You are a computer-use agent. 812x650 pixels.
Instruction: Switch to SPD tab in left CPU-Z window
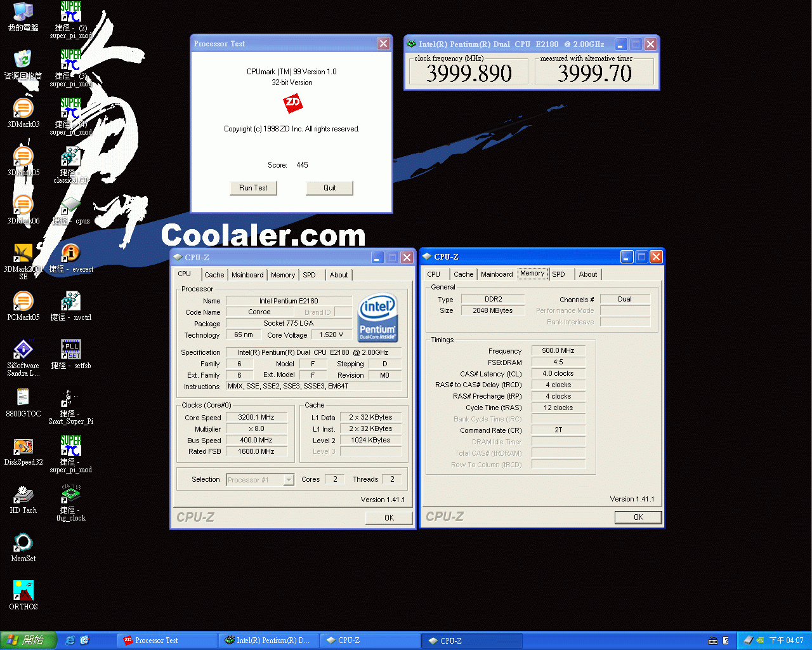point(309,275)
